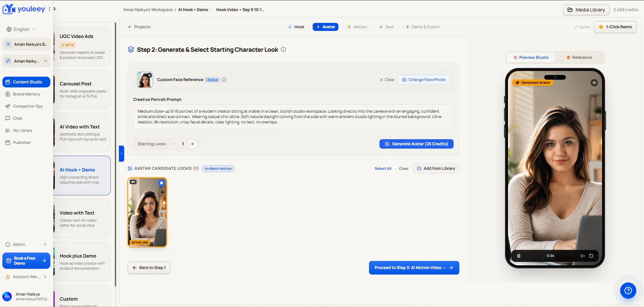644x307 pixels.
Task: Choose the Hook plus Demo card
Action: [82, 262]
